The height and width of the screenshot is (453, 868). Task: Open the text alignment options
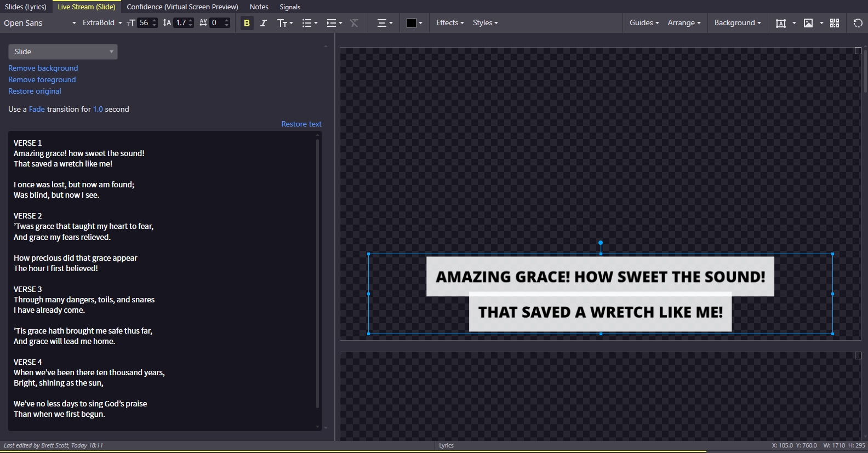[385, 23]
